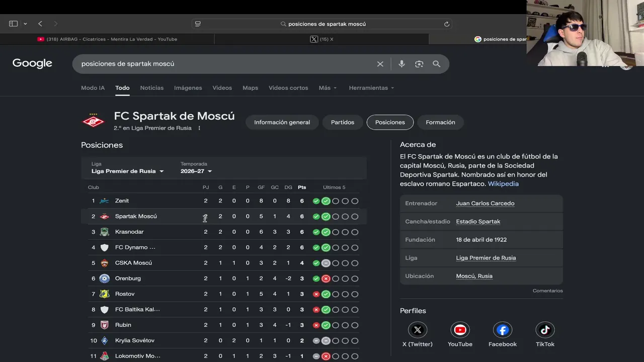This screenshot has width=644, height=362.
Task: Open sidebar options dropdown chevron
Action: click(25, 24)
